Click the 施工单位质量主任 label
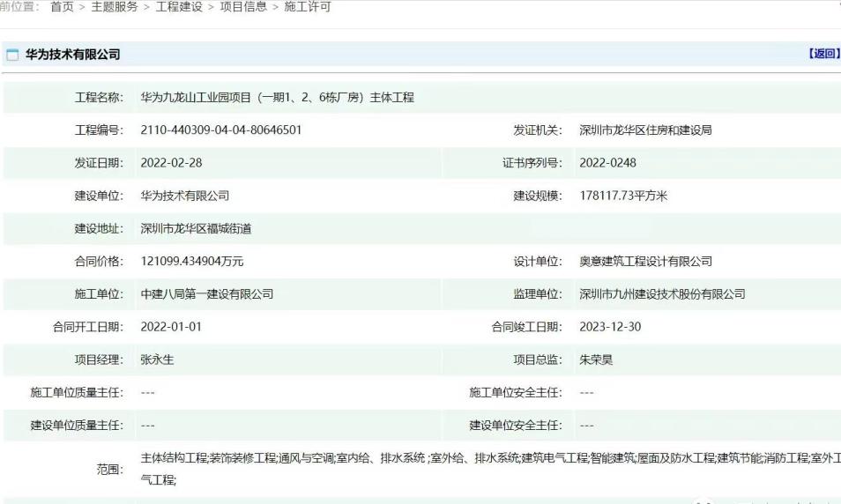 pyautogui.click(x=77, y=392)
